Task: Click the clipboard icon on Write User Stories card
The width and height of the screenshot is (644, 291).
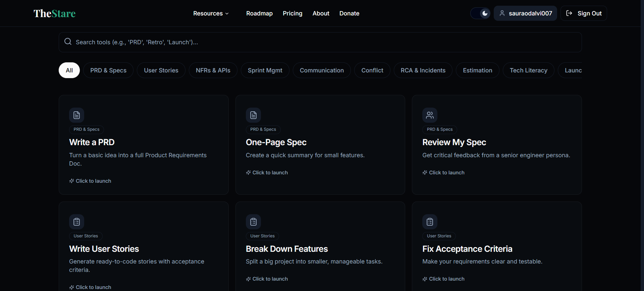Action: pos(76,222)
